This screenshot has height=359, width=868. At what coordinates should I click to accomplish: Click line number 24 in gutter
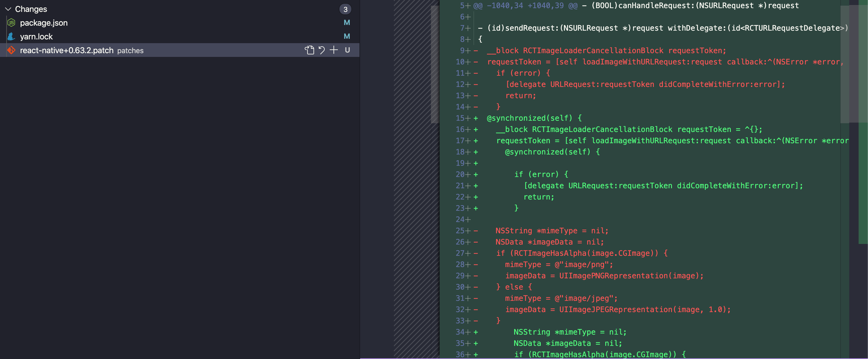click(x=460, y=219)
